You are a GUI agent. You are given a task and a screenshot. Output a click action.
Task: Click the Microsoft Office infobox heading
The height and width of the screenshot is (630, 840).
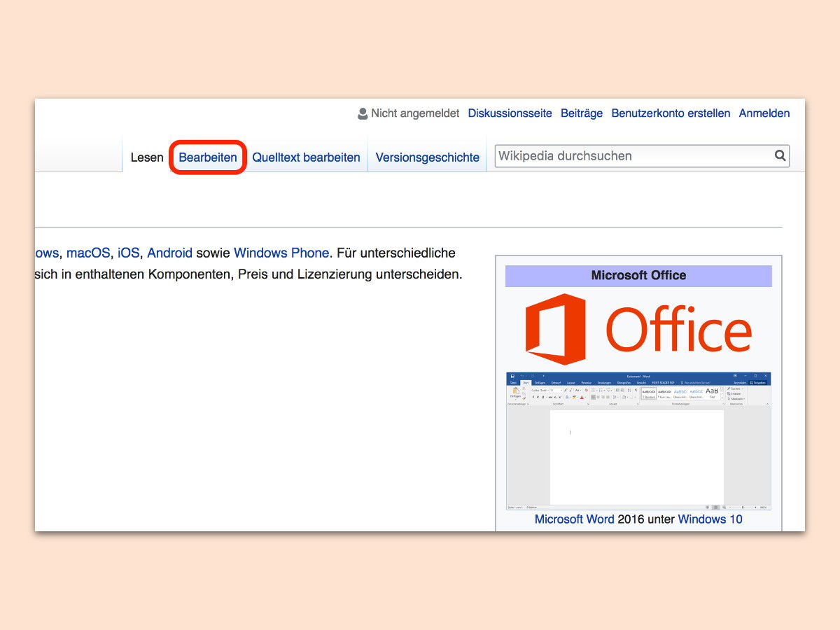coord(638,276)
